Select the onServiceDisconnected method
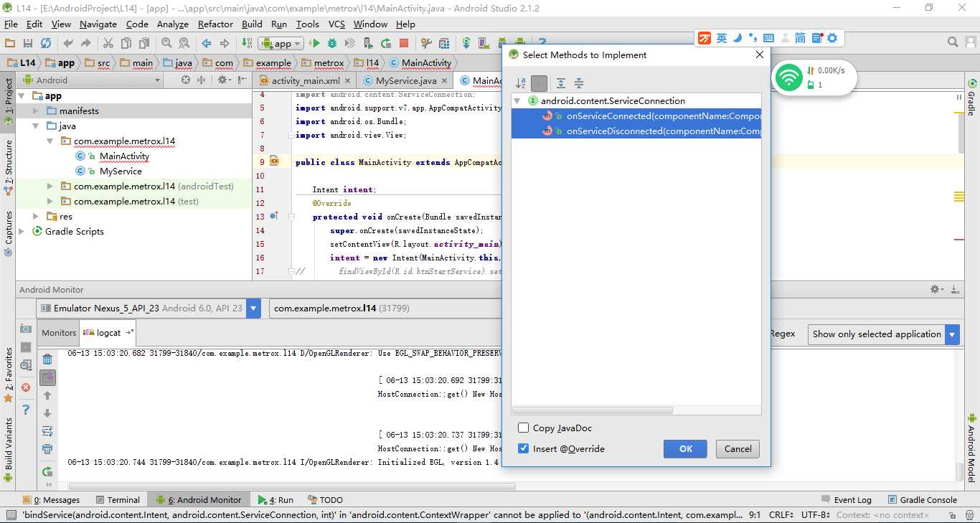This screenshot has height=523, width=980. tap(636, 131)
